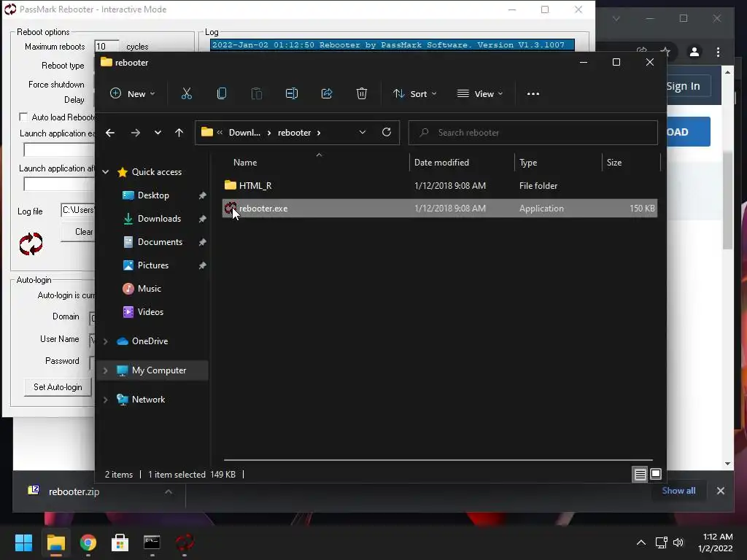Sort by the Date modified column header
The image size is (747, 560).
pyautogui.click(x=441, y=163)
